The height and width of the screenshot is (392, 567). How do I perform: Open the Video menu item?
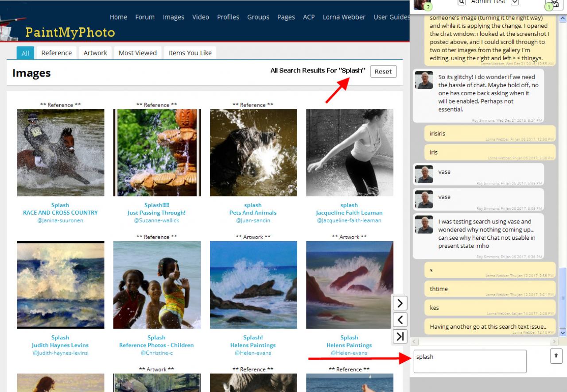201,17
